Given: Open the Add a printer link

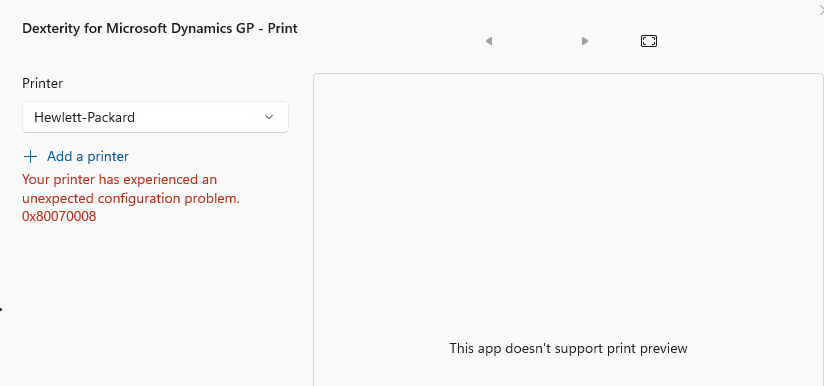Looking at the screenshot, I should tap(88, 157).
